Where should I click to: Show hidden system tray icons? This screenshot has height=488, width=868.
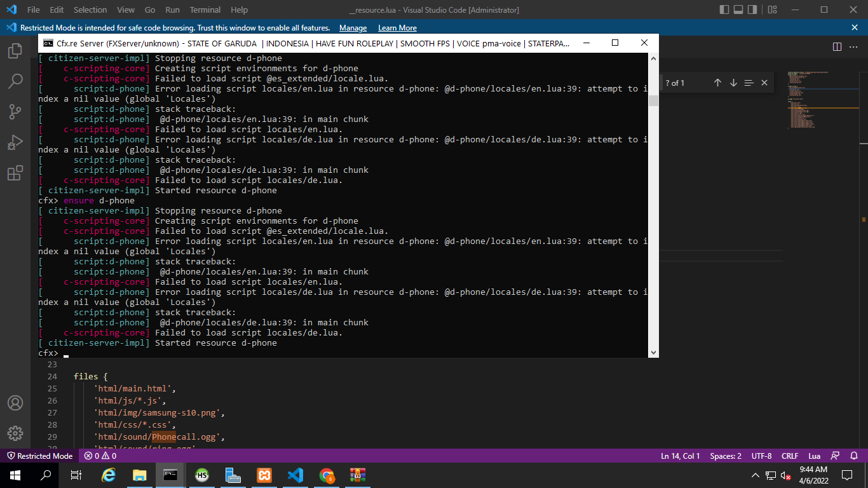756,475
